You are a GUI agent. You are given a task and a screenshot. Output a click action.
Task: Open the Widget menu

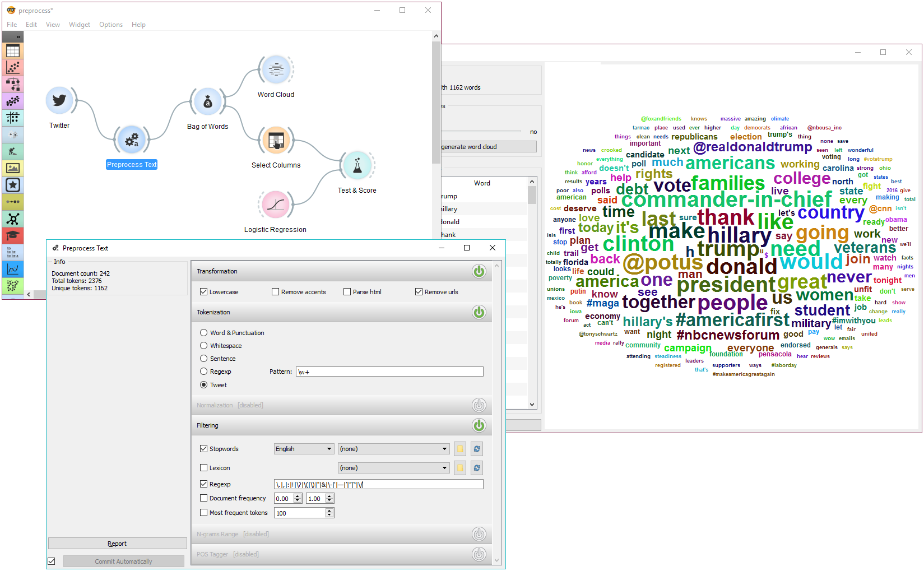pos(79,25)
